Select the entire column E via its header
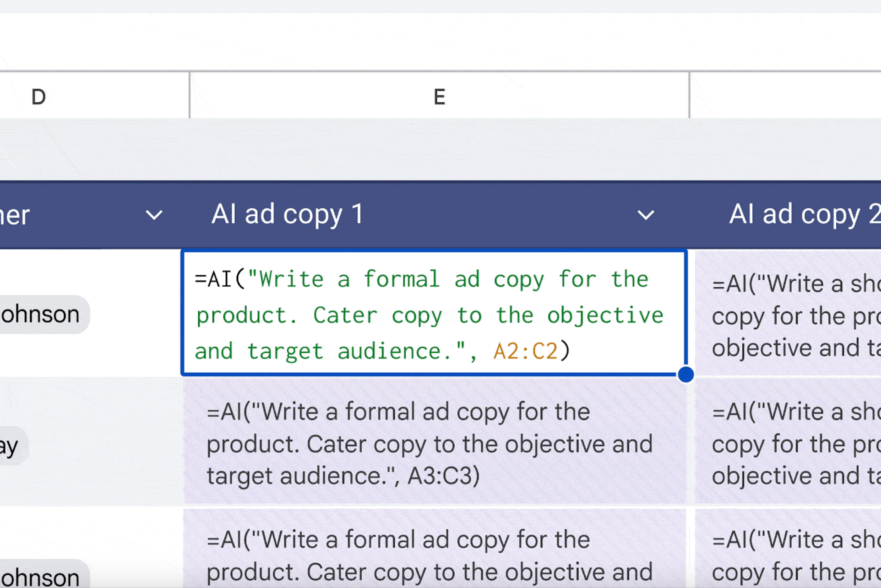 tap(439, 96)
